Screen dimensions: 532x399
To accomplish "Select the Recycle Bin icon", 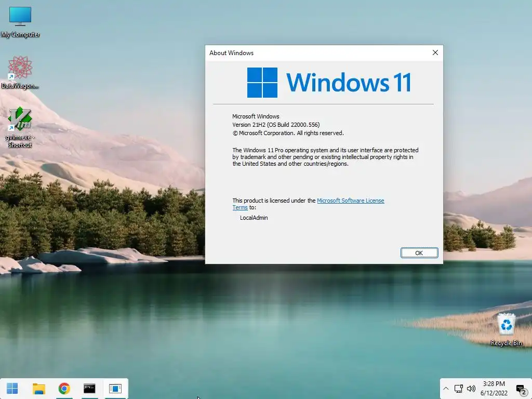I will pyautogui.click(x=506, y=329).
